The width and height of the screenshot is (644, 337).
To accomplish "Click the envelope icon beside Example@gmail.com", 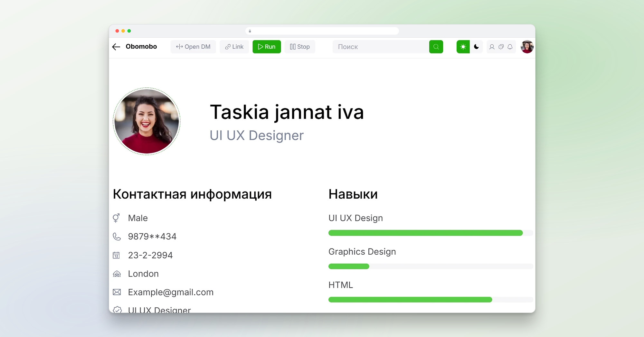I will pos(117,292).
